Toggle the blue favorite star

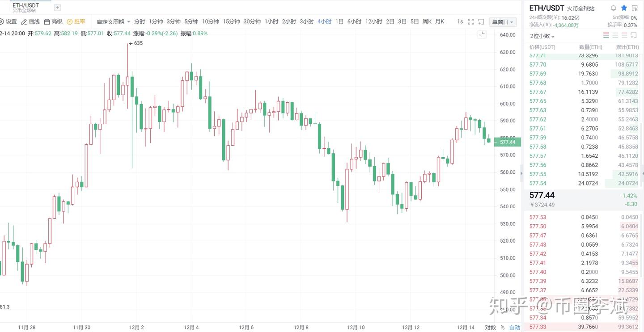coord(624,8)
